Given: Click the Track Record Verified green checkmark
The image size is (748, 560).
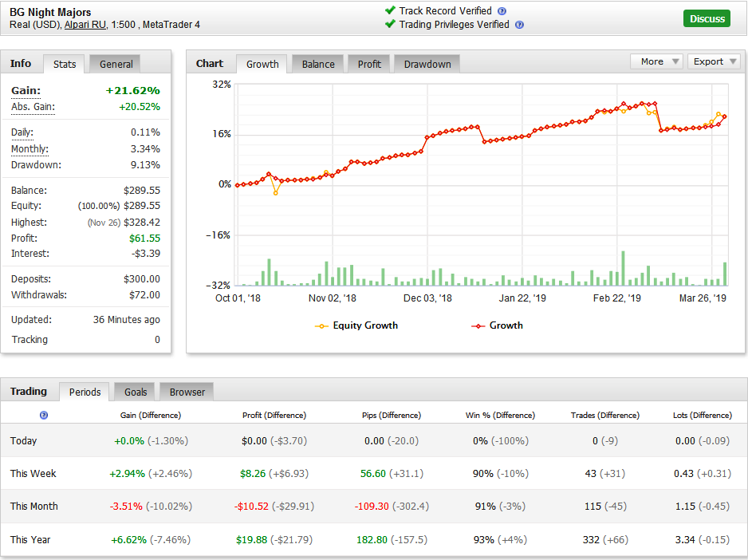Looking at the screenshot, I should coord(390,10).
